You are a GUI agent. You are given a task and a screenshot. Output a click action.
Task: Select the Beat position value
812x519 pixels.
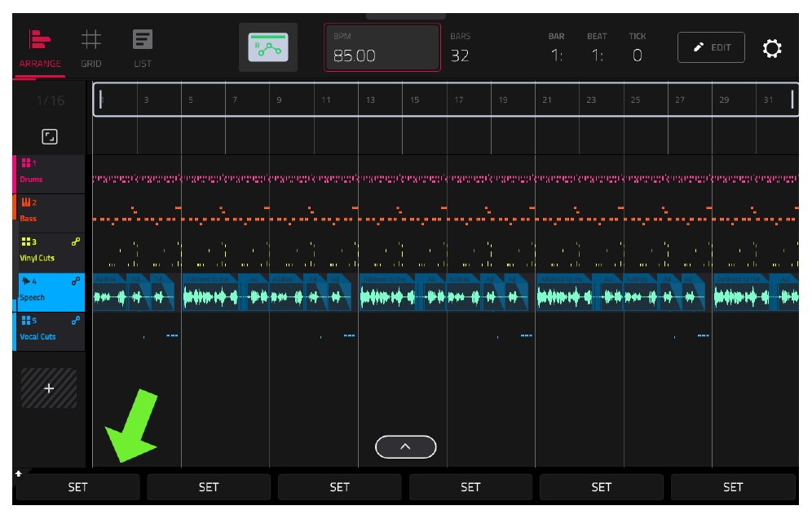pyautogui.click(x=597, y=55)
